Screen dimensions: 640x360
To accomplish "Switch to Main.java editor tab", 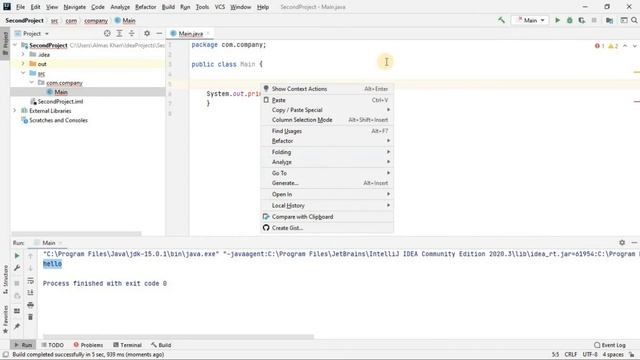I will click(x=190, y=33).
